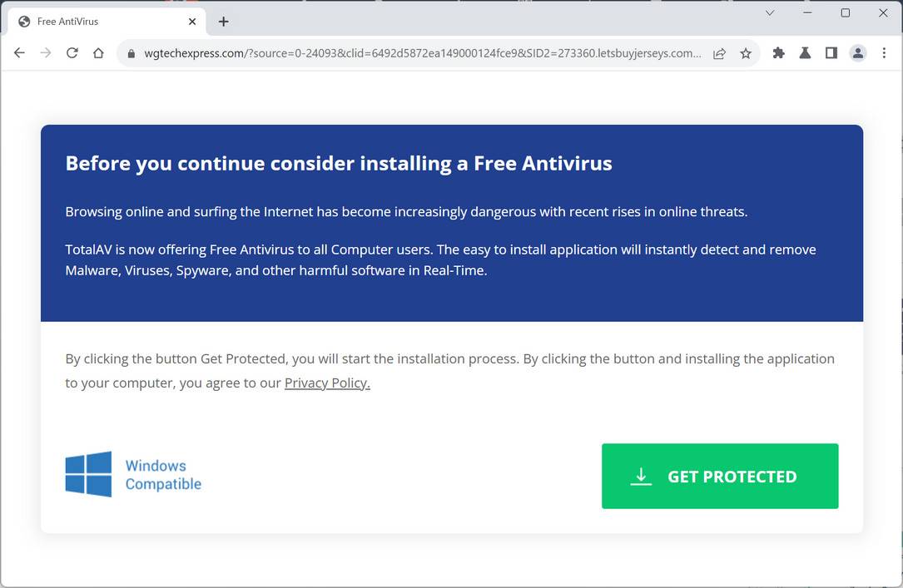This screenshot has height=588, width=903.
Task: Click the browser profile avatar icon
Action: pyautogui.click(x=858, y=52)
